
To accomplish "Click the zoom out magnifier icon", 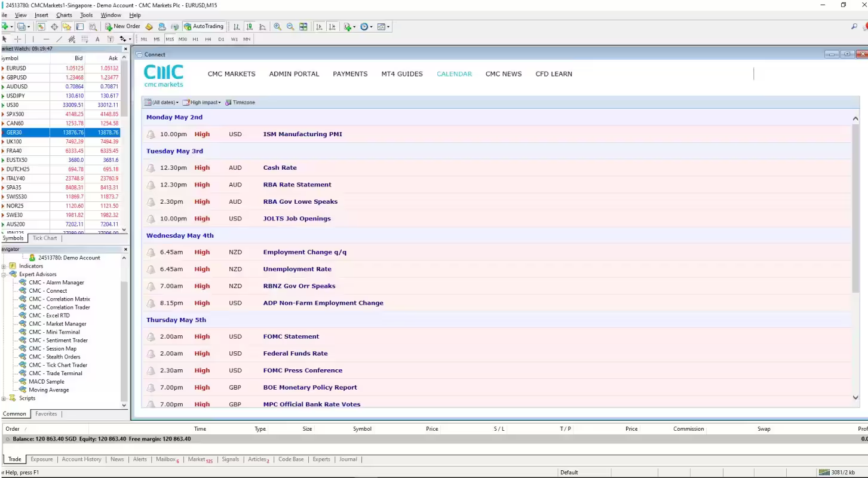I will (x=290, y=26).
